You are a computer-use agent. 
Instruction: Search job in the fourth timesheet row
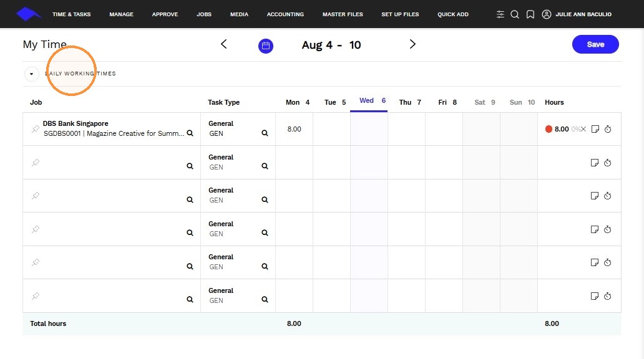click(x=190, y=232)
